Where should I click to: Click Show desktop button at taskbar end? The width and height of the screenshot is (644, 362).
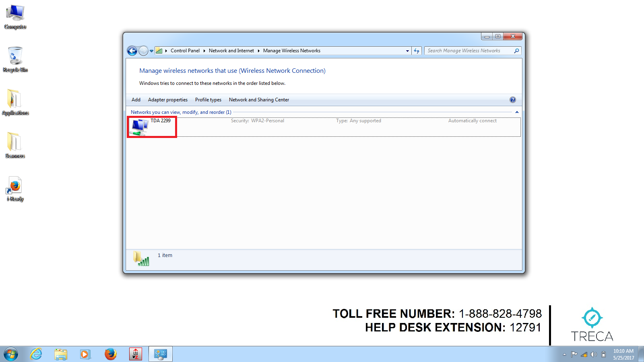641,354
